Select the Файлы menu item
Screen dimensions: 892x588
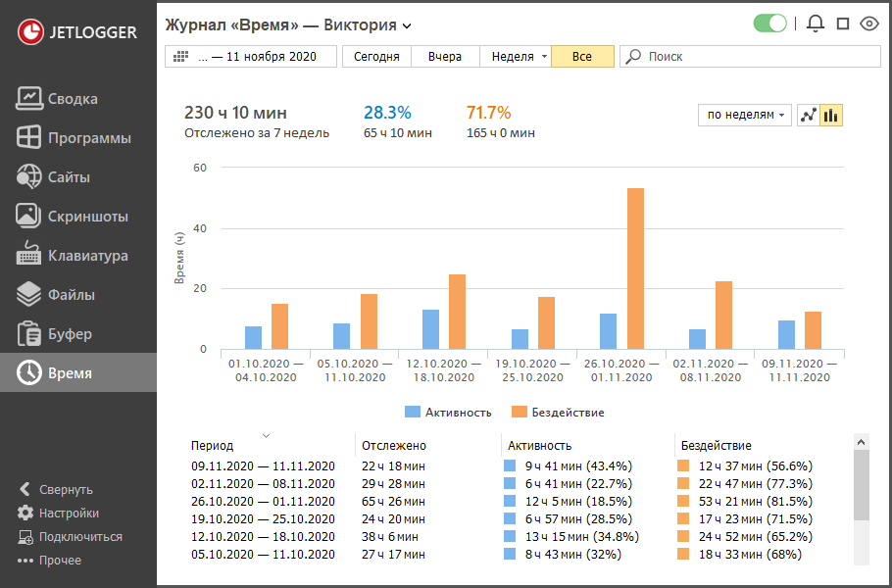[x=71, y=295]
